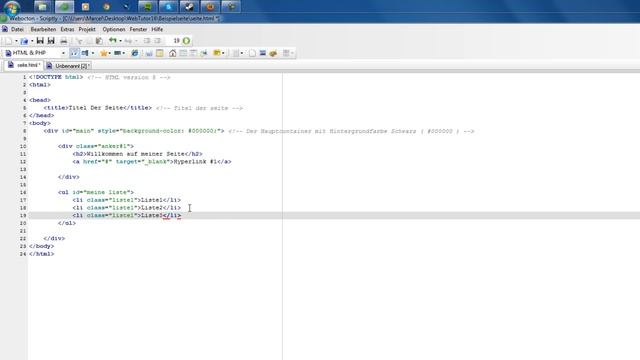640x360 pixels.
Task: Click the green undo arrow
Action: coord(112,40)
